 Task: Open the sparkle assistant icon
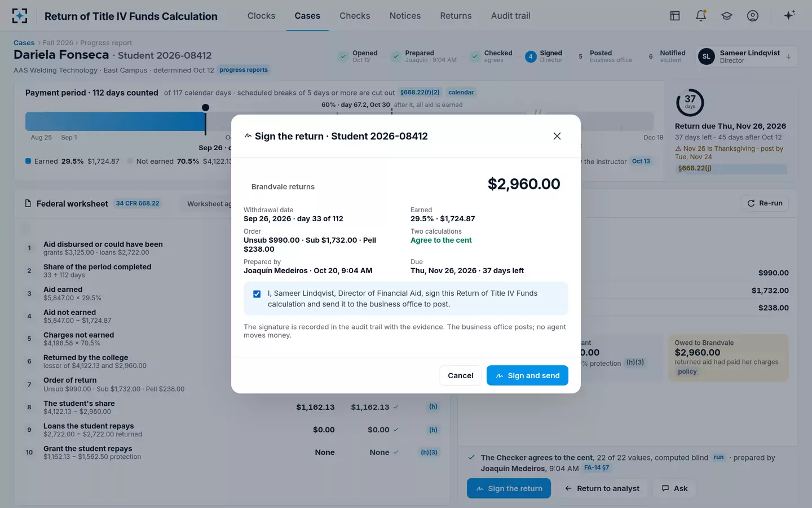coord(789,15)
